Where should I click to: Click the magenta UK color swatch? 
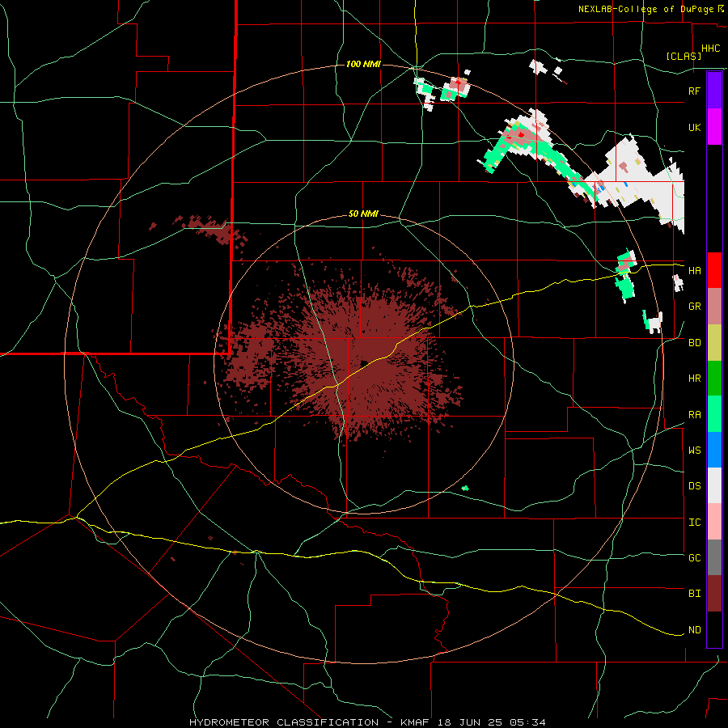(x=714, y=127)
